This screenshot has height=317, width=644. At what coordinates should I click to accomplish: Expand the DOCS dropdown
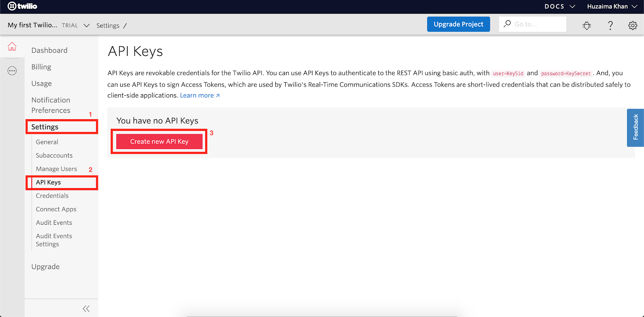(560, 6)
